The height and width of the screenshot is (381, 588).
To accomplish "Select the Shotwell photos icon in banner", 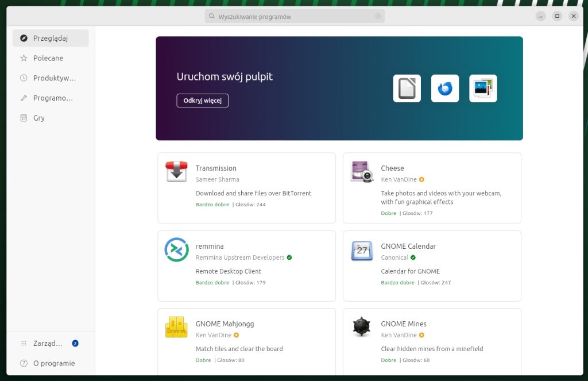I will pyautogui.click(x=483, y=88).
